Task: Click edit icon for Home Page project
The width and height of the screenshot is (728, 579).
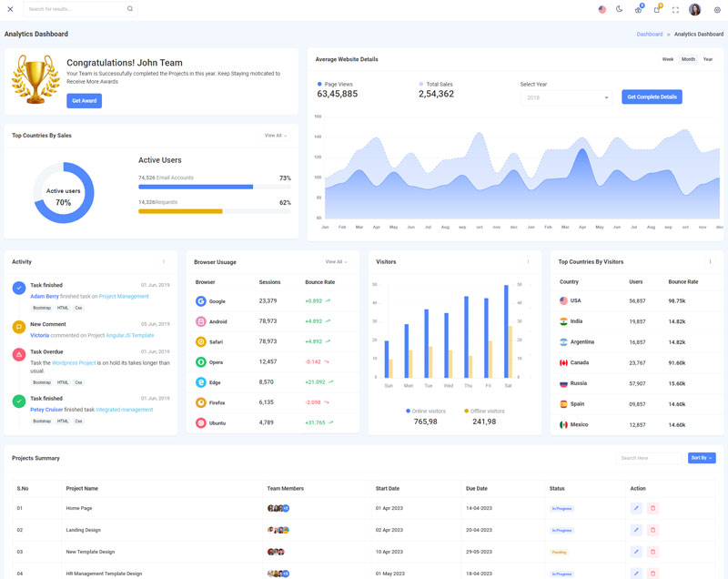Action: coord(636,508)
